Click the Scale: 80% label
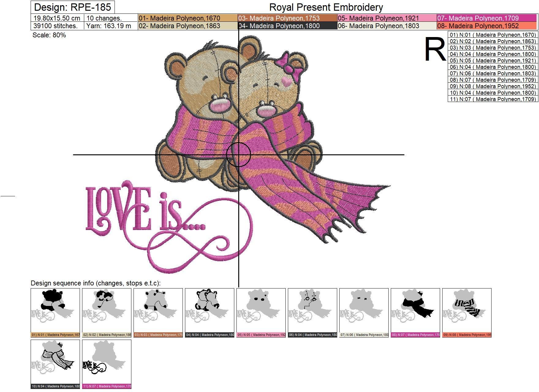This screenshot has width=539, height=392. (x=49, y=35)
